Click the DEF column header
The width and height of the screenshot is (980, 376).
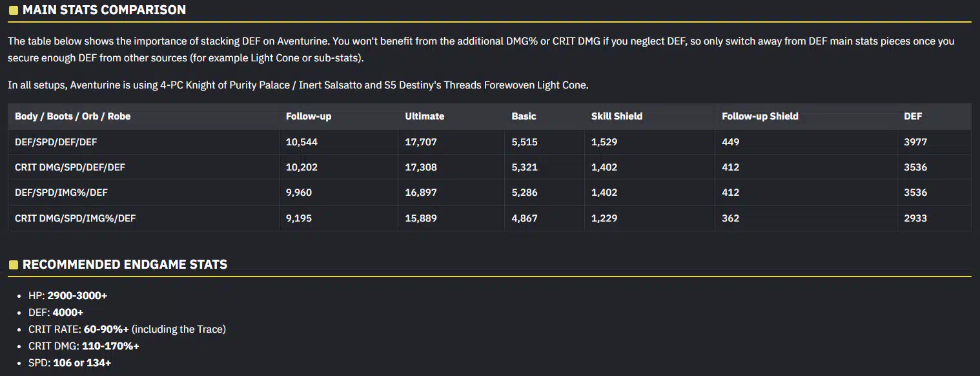click(913, 116)
